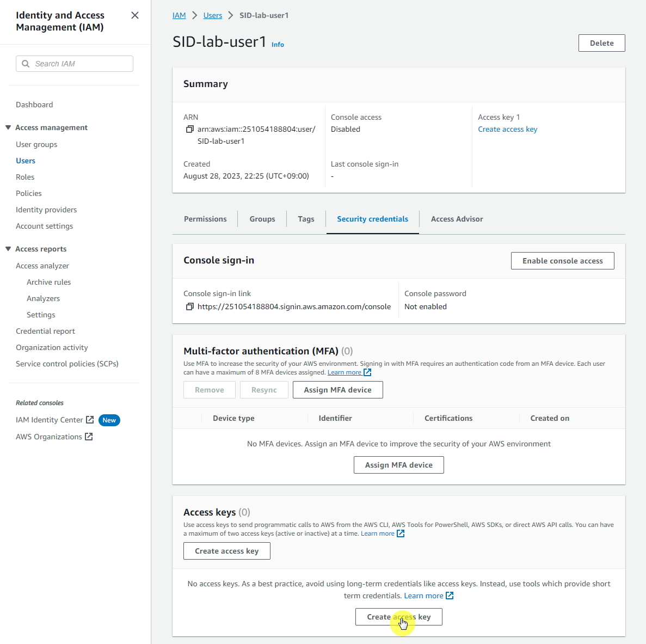Image resolution: width=646 pixels, height=644 pixels.
Task: Open IAM Identity Center link
Action: [50, 420]
